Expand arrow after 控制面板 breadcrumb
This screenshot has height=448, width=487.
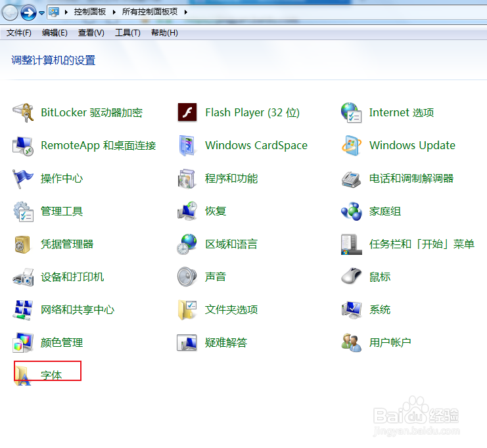(x=114, y=12)
